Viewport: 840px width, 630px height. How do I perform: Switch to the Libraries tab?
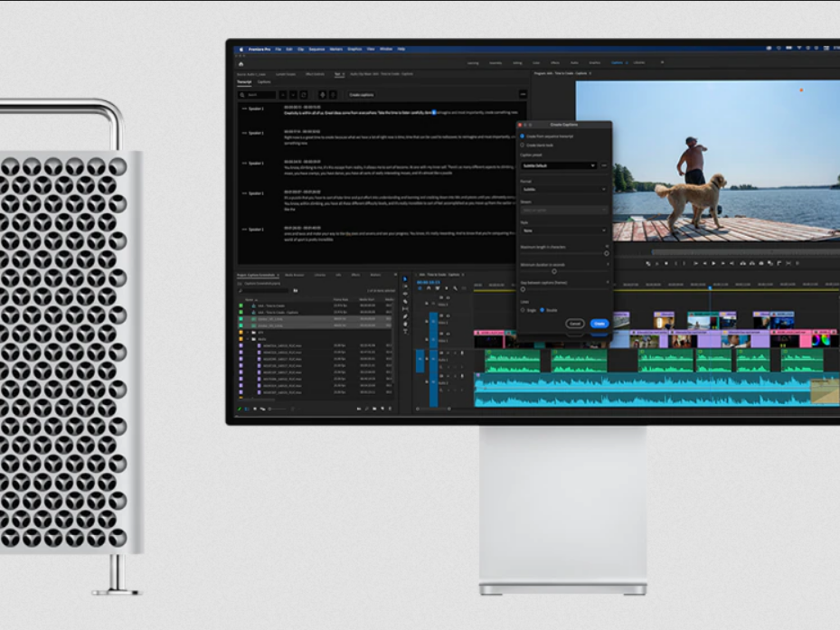320,275
